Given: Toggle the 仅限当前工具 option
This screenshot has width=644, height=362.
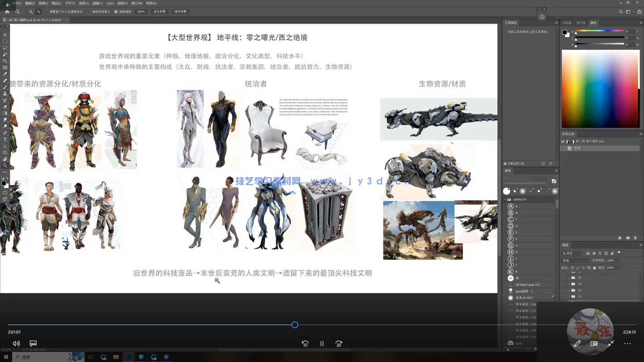Looking at the screenshot, I should click(x=506, y=163).
